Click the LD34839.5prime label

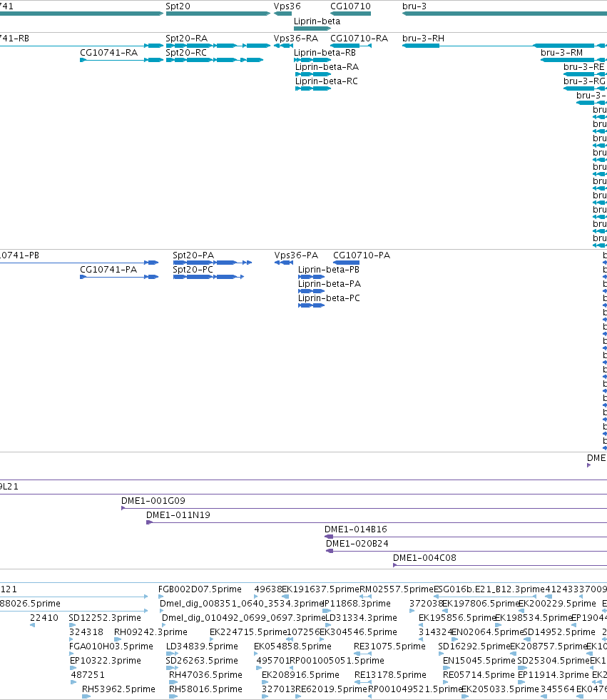coord(202,646)
